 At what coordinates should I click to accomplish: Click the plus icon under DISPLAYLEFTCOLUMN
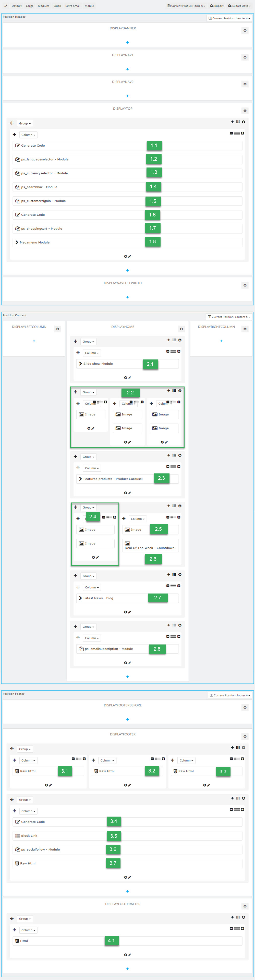click(34, 341)
